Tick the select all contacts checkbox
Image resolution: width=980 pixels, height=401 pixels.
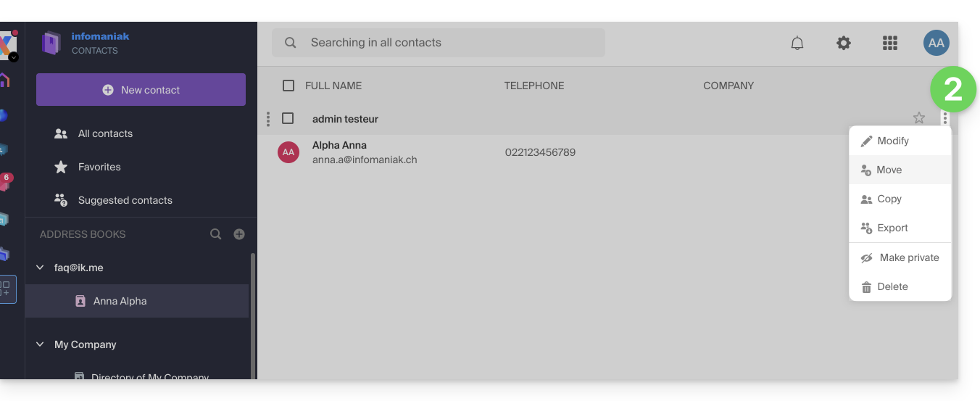pyautogui.click(x=288, y=86)
